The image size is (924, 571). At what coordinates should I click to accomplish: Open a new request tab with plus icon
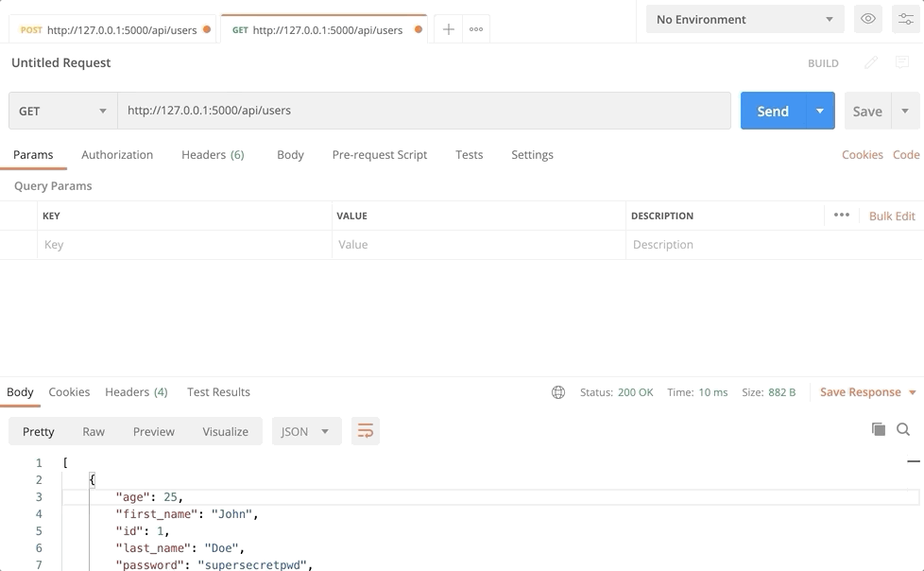(449, 29)
